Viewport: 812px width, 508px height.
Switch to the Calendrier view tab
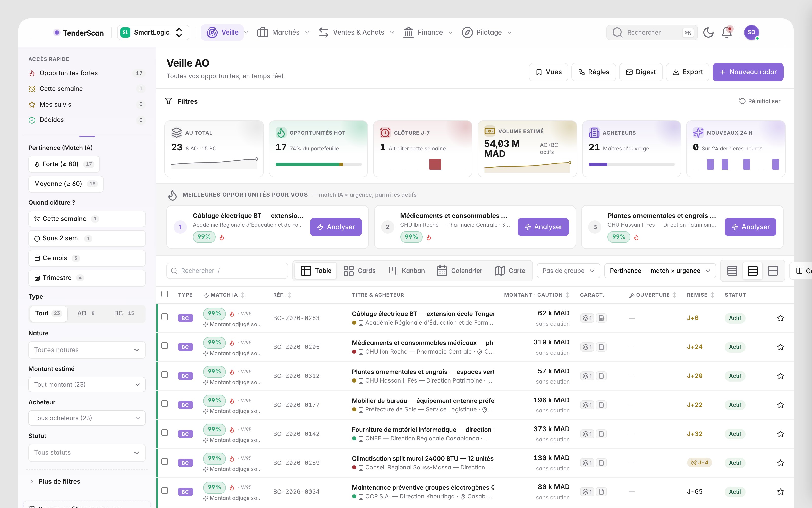(459, 271)
